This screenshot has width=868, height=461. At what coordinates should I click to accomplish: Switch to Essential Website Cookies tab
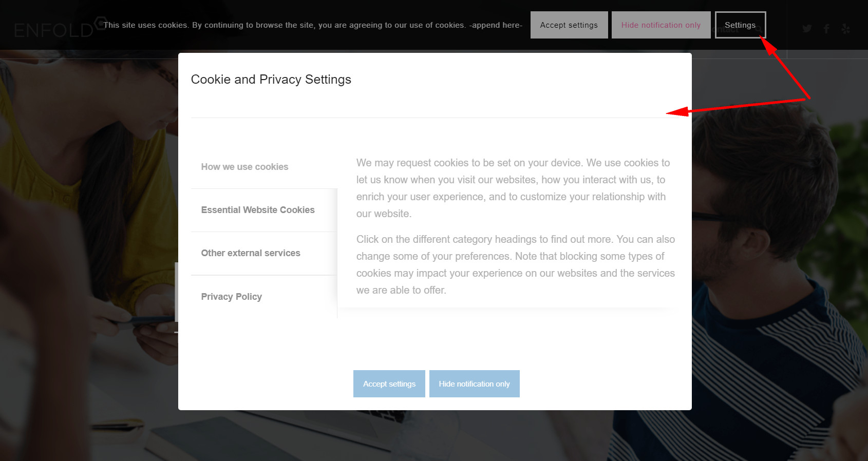coord(264,210)
